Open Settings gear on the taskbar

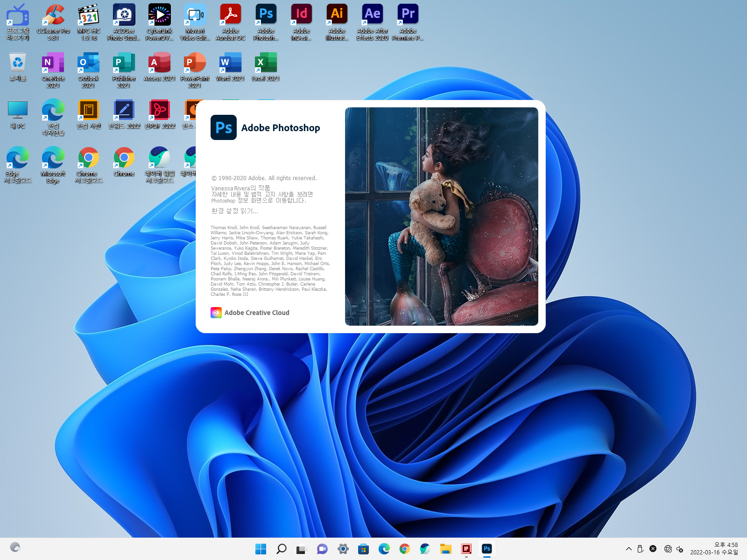coord(343,549)
